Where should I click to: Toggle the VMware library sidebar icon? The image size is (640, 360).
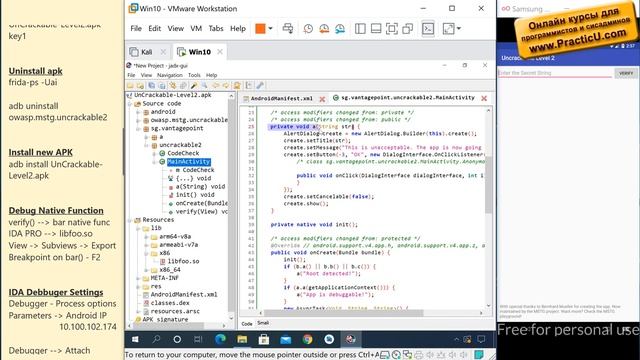pyautogui.click(x=360, y=29)
